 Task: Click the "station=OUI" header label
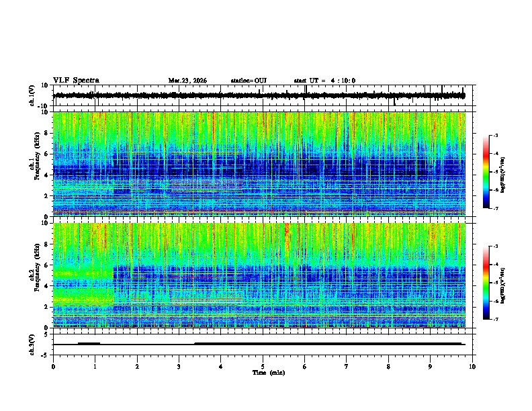coord(249,81)
